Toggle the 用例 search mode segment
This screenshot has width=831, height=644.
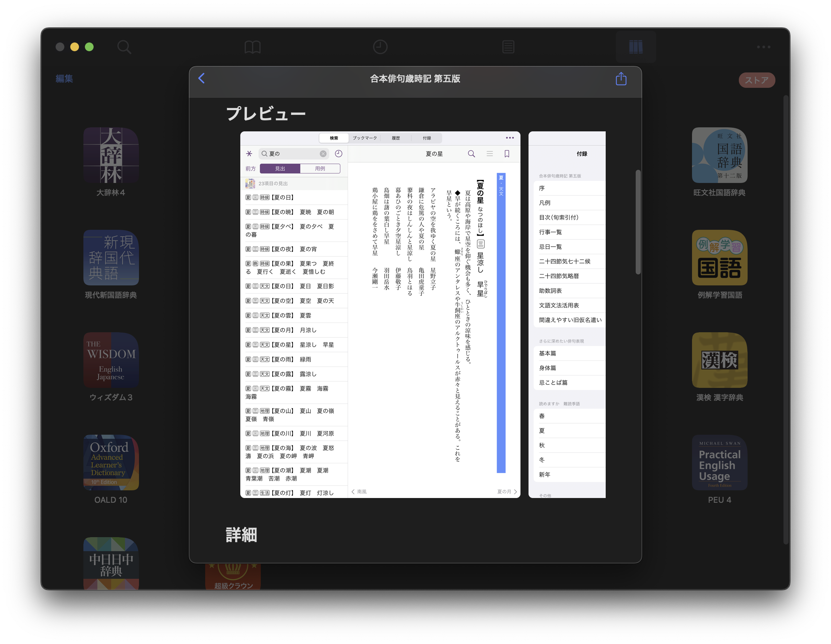[320, 169]
